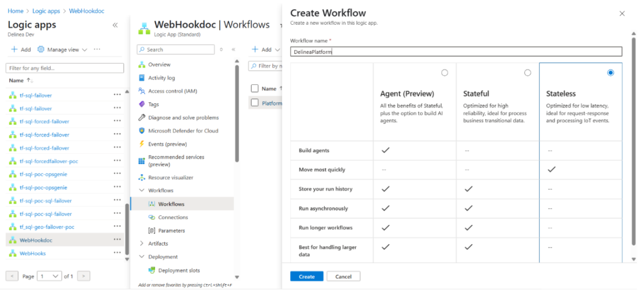This screenshot has height=294, width=644.
Task: Expand the Artifacts section
Action: pyautogui.click(x=142, y=243)
